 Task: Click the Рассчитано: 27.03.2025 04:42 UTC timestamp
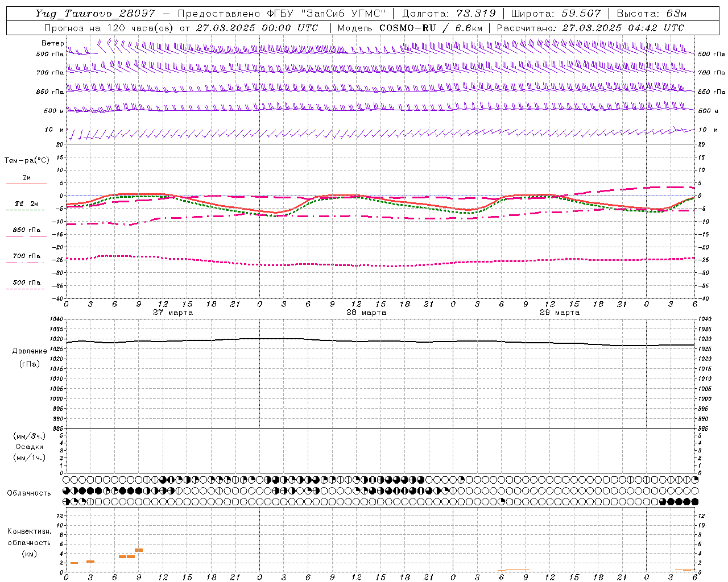(590, 28)
